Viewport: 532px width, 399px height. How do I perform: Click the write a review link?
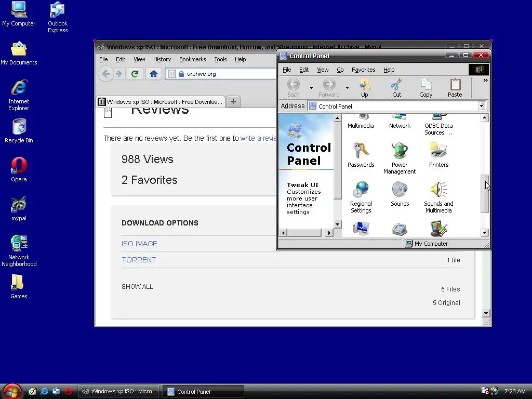pos(258,138)
